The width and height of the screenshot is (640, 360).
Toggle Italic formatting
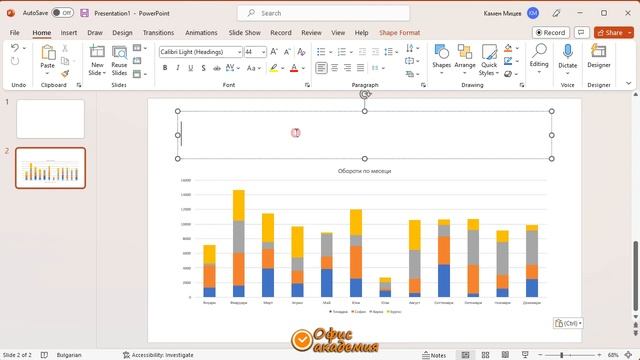click(x=178, y=68)
